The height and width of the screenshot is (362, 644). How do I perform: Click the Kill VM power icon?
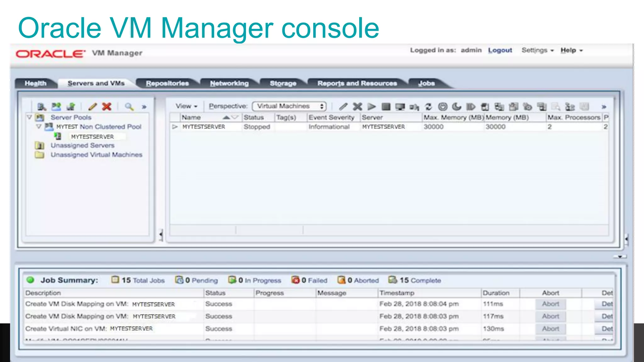(x=443, y=107)
